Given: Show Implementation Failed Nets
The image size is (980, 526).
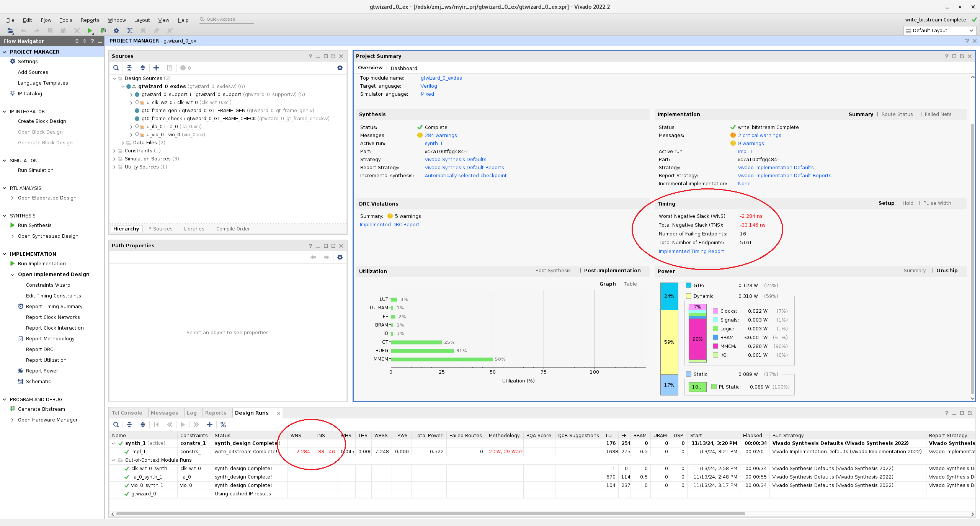Looking at the screenshot, I should (x=938, y=114).
